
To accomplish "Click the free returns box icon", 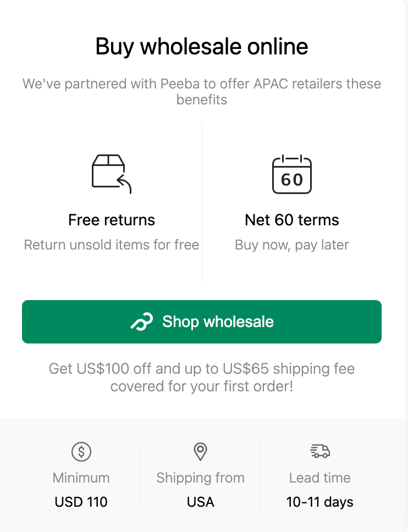I will click(111, 174).
